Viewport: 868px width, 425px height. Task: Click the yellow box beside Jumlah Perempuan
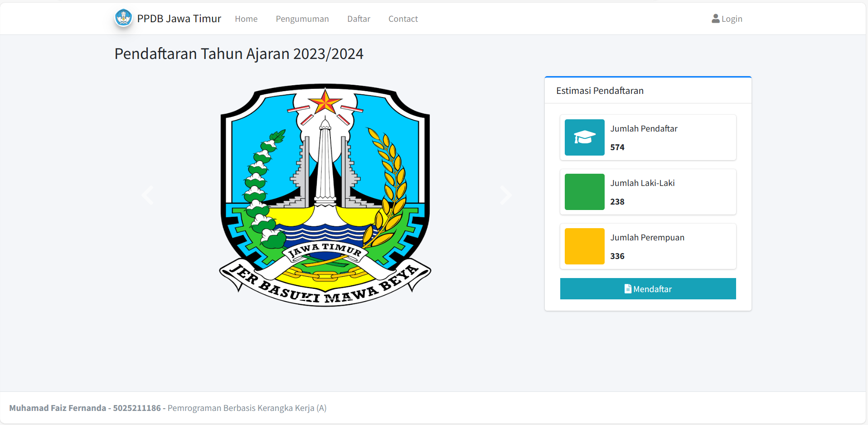pos(585,246)
